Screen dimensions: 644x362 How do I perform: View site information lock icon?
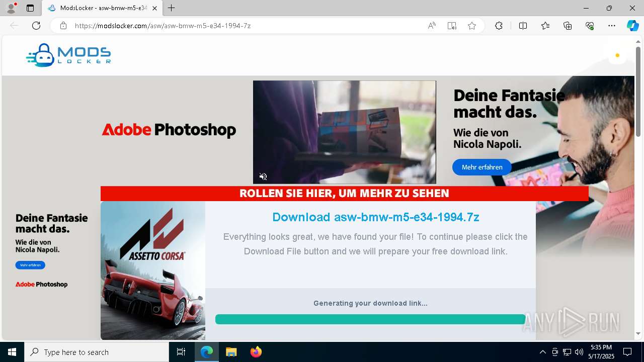63,26
